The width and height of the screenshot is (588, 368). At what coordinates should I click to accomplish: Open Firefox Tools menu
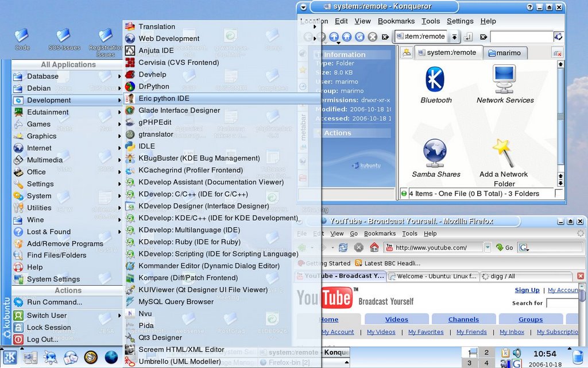[409, 233]
